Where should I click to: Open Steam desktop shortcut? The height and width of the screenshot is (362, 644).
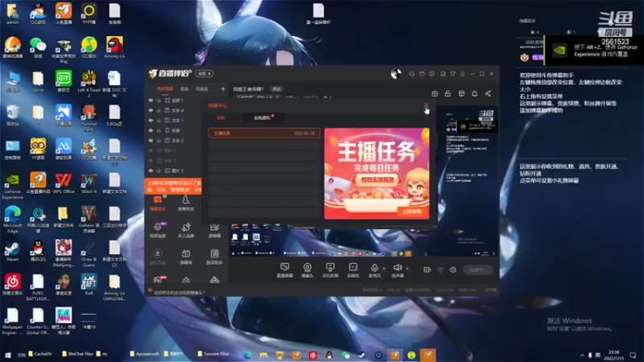[x=12, y=252]
